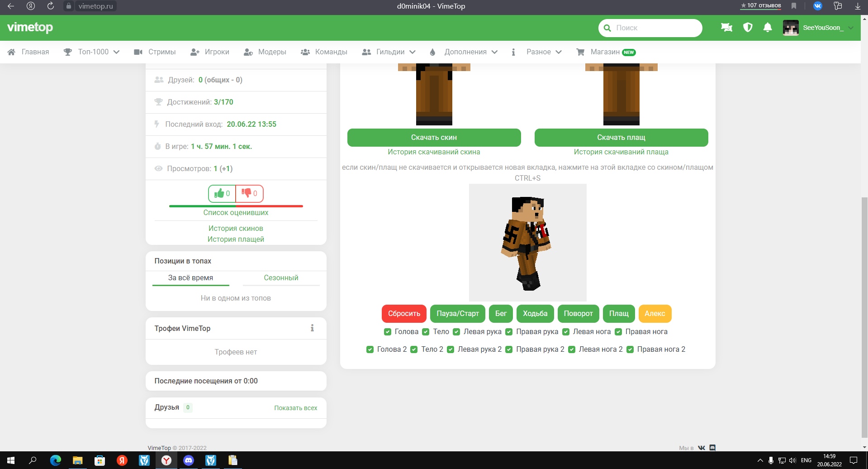Click the browser page reload icon
This screenshot has width=868, height=469.
click(x=51, y=6)
